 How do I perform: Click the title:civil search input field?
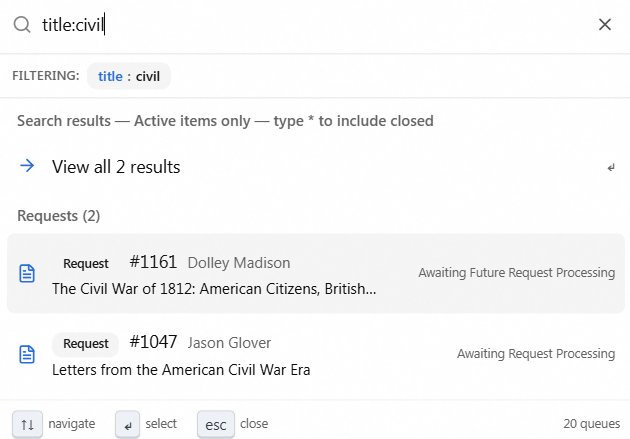click(x=313, y=25)
